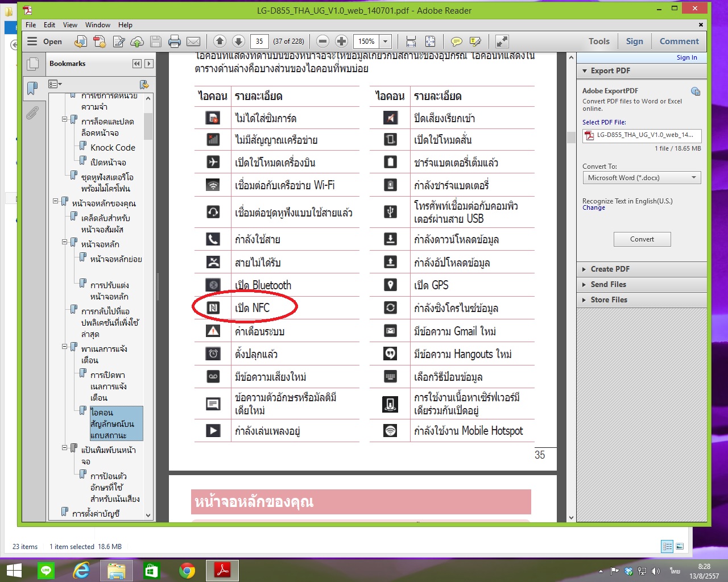Print the document with the printer icon
The width and height of the screenshot is (728, 582).
pyautogui.click(x=175, y=41)
